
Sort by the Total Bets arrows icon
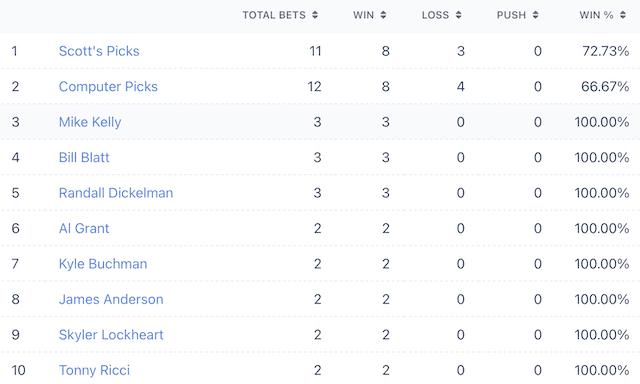[x=315, y=15]
